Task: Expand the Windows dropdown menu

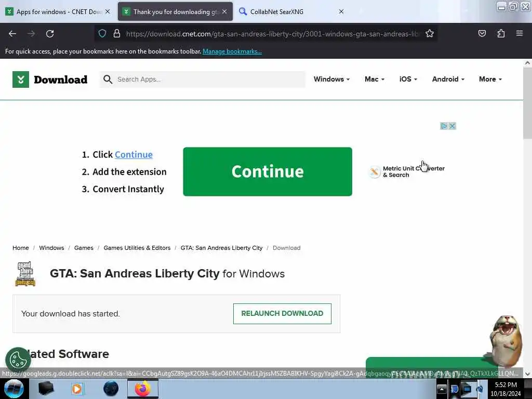Action: pyautogui.click(x=331, y=79)
